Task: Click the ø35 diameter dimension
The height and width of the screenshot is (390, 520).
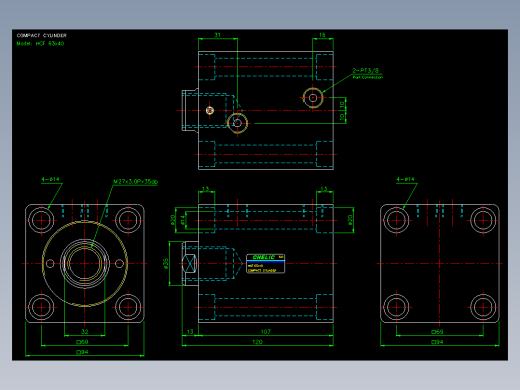Action: click(x=165, y=263)
